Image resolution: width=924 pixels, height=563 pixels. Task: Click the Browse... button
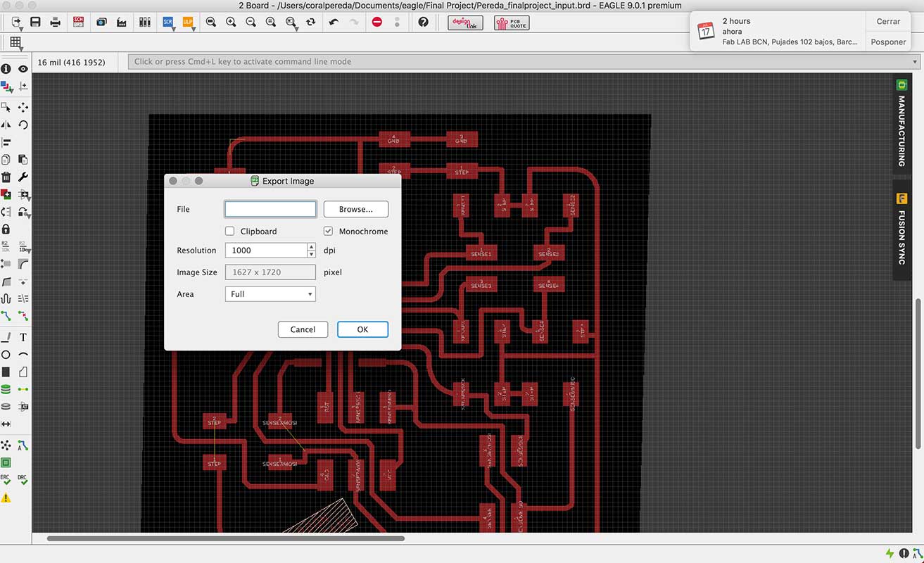click(x=356, y=209)
